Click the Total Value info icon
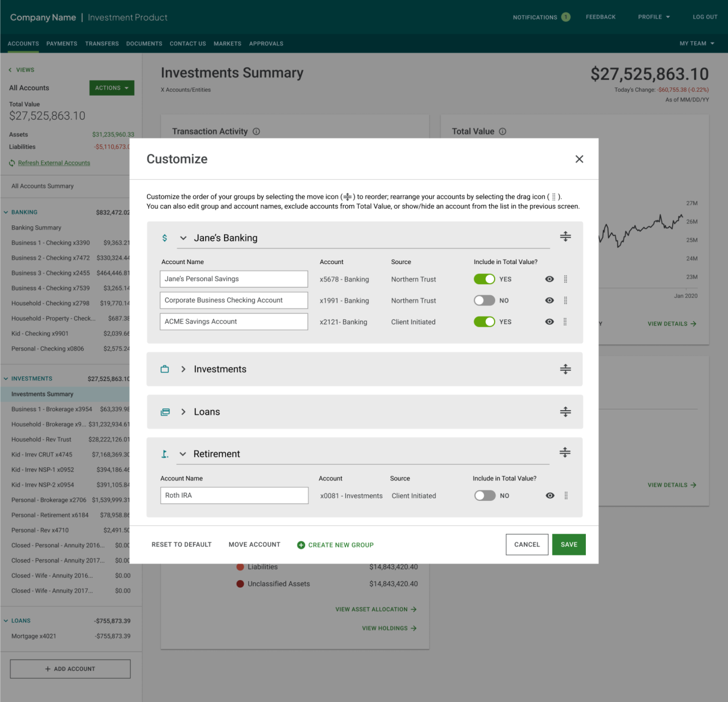 point(503,132)
